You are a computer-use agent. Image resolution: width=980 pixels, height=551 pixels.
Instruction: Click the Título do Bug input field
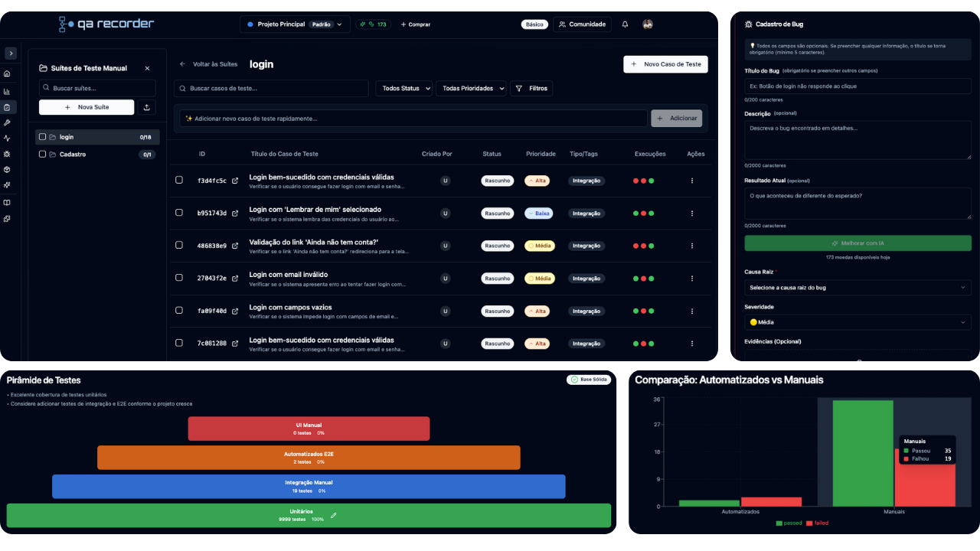pos(857,86)
